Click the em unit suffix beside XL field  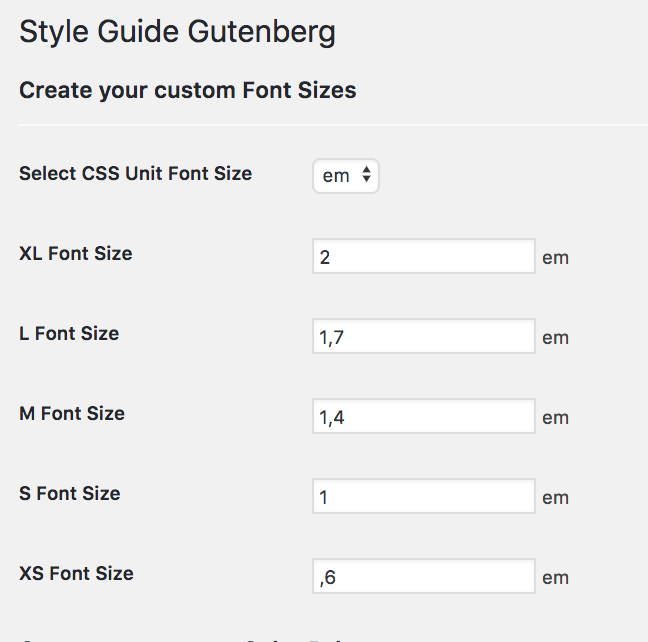(555, 258)
